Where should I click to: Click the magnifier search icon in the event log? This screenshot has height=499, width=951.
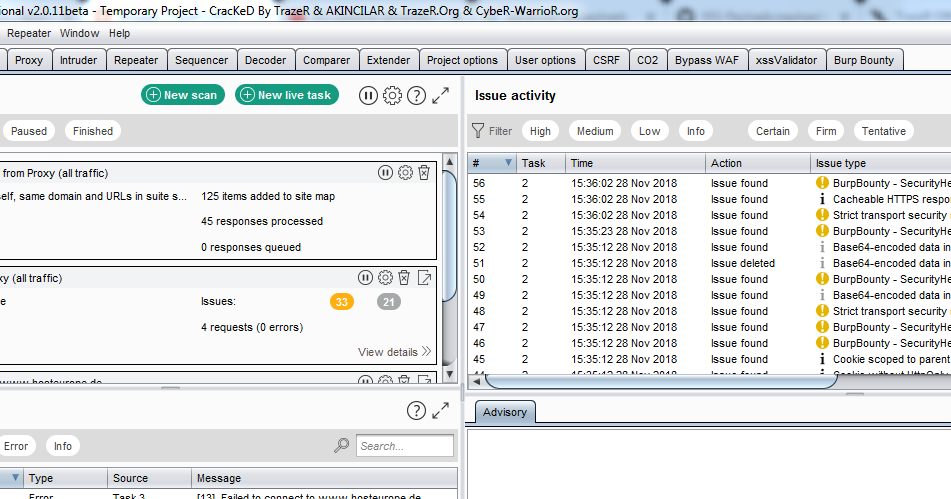(341, 446)
